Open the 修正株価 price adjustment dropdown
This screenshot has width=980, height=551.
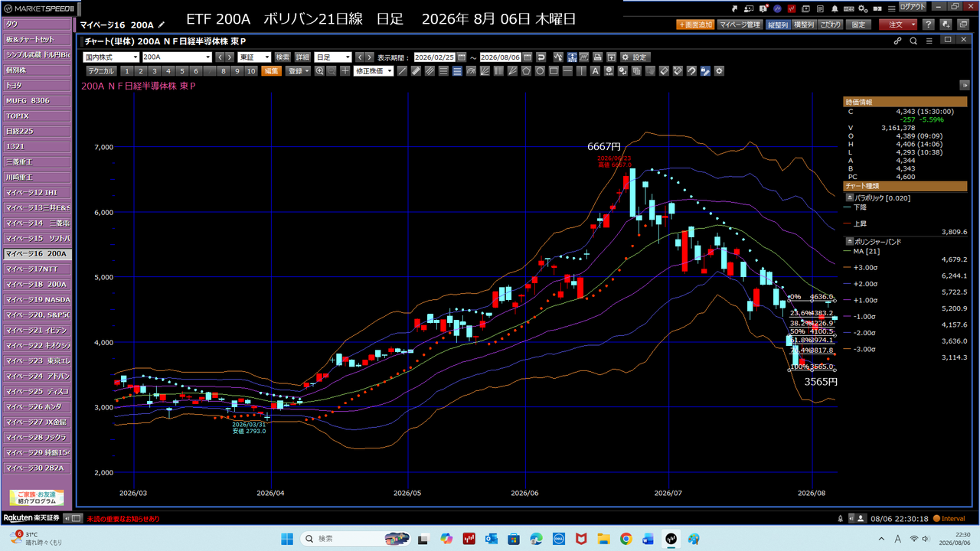374,71
